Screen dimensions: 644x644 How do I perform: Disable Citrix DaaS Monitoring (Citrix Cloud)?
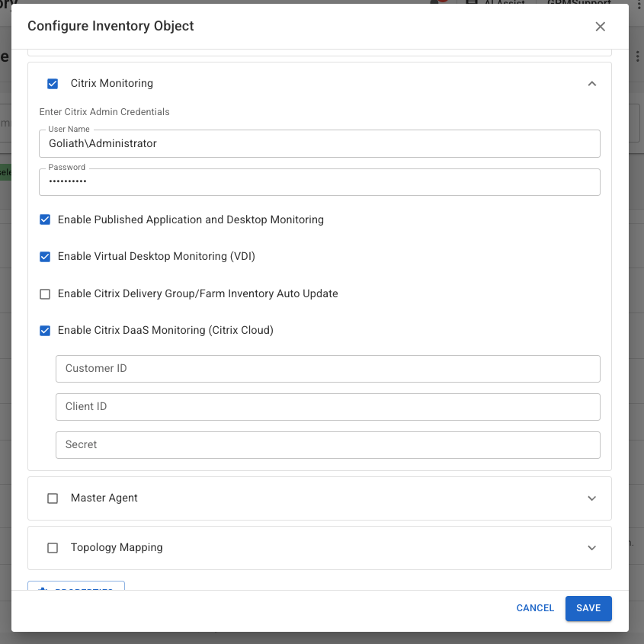click(45, 331)
